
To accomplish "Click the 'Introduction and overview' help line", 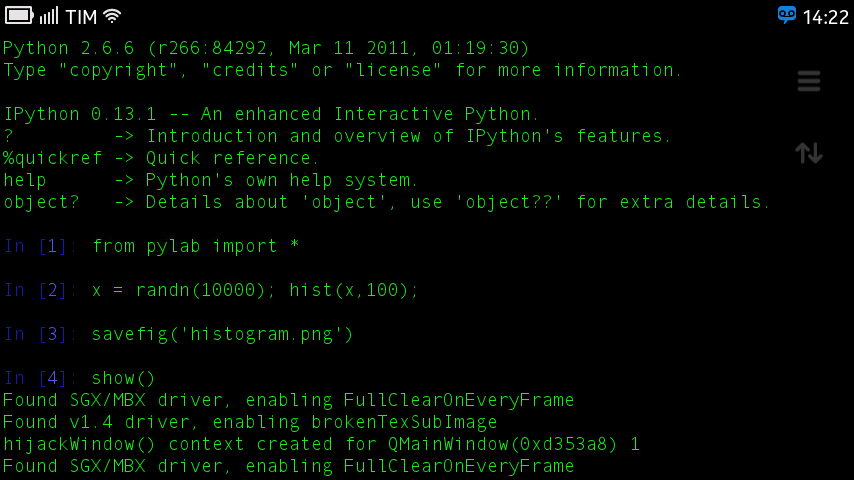I will tap(337, 136).
